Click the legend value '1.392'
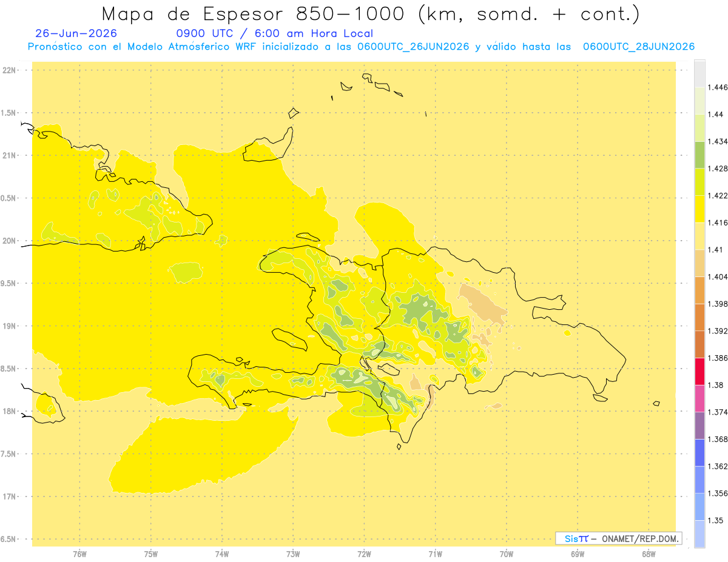This screenshot has width=728, height=562. [718, 331]
